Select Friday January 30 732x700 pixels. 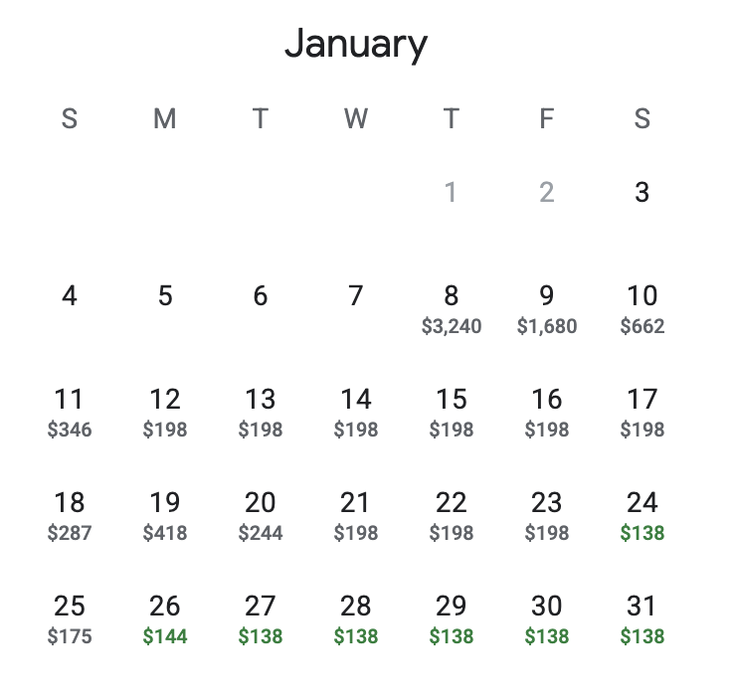546,618
